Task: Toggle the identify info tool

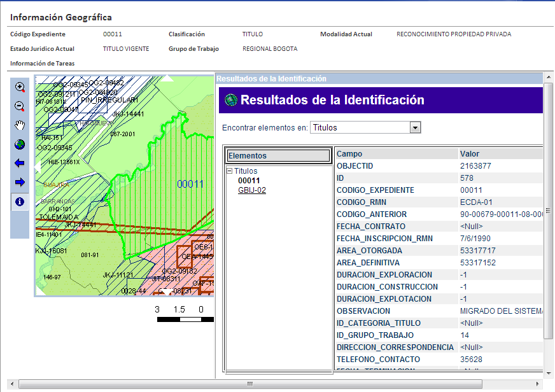Action: coord(20,202)
